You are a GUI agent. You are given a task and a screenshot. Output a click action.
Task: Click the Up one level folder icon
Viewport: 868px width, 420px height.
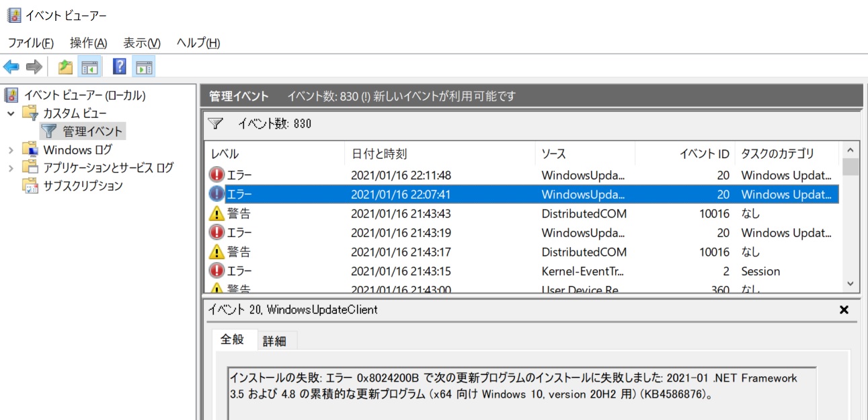(x=65, y=66)
